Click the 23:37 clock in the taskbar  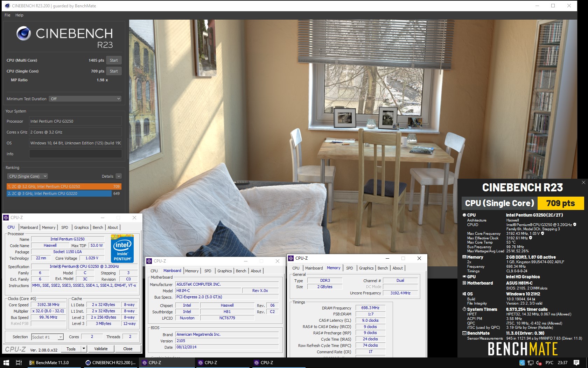click(x=562, y=362)
